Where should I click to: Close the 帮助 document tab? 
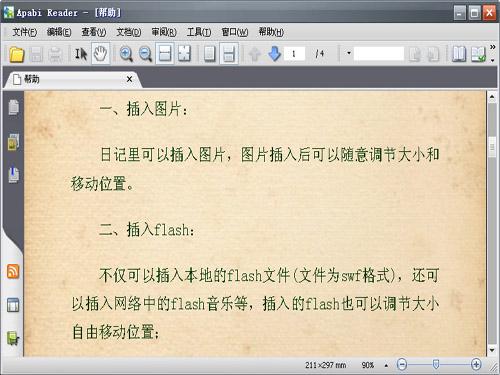(129, 79)
